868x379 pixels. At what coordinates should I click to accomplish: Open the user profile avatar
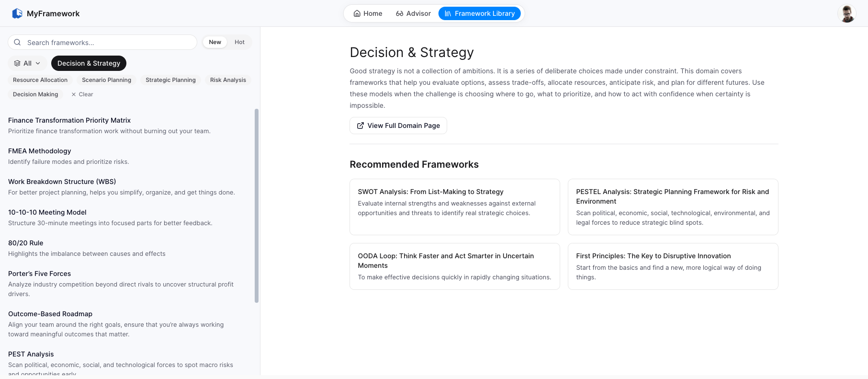(846, 13)
